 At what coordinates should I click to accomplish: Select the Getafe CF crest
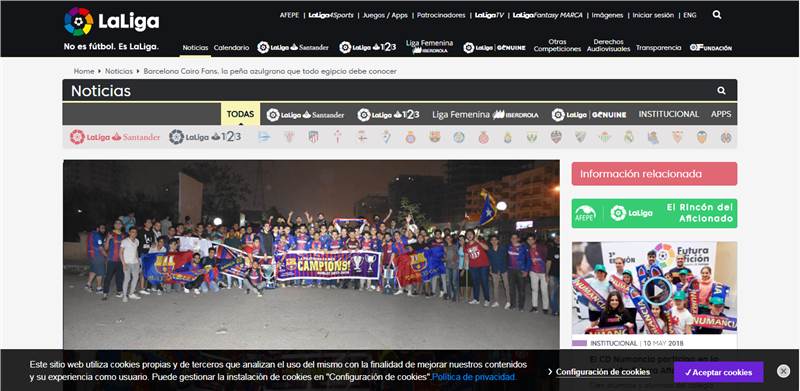[x=459, y=137]
